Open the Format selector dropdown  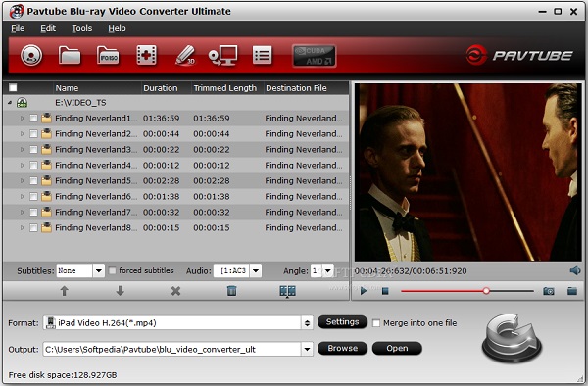[x=307, y=323]
